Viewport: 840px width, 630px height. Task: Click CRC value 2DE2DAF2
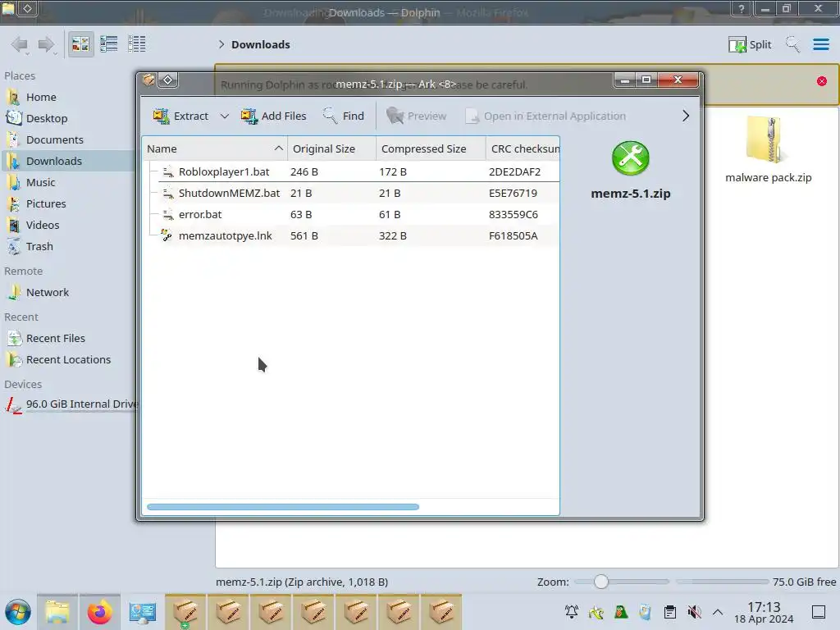pyautogui.click(x=514, y=171)
